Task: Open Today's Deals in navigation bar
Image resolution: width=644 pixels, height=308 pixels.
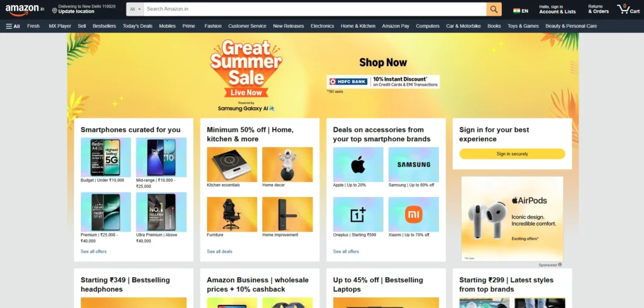Action: coord(137,26)
